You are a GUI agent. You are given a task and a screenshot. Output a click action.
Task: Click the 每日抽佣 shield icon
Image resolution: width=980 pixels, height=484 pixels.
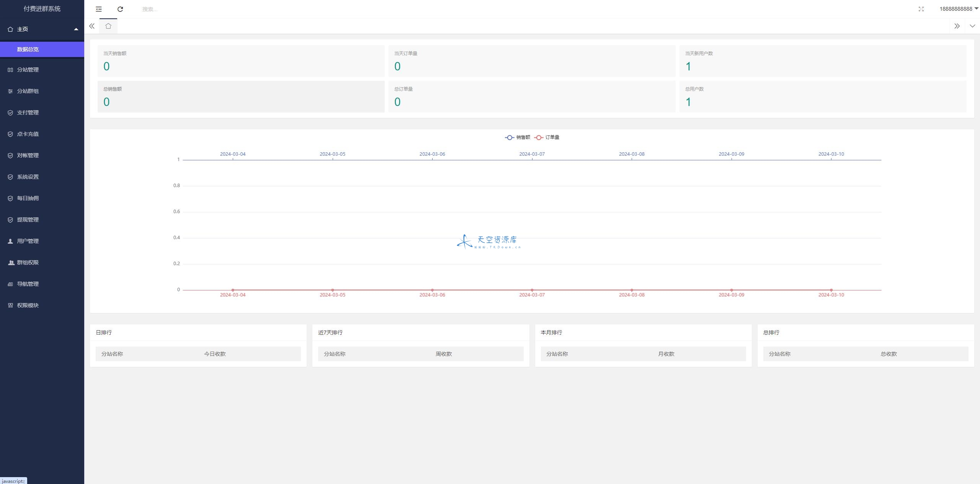[10, 198]
